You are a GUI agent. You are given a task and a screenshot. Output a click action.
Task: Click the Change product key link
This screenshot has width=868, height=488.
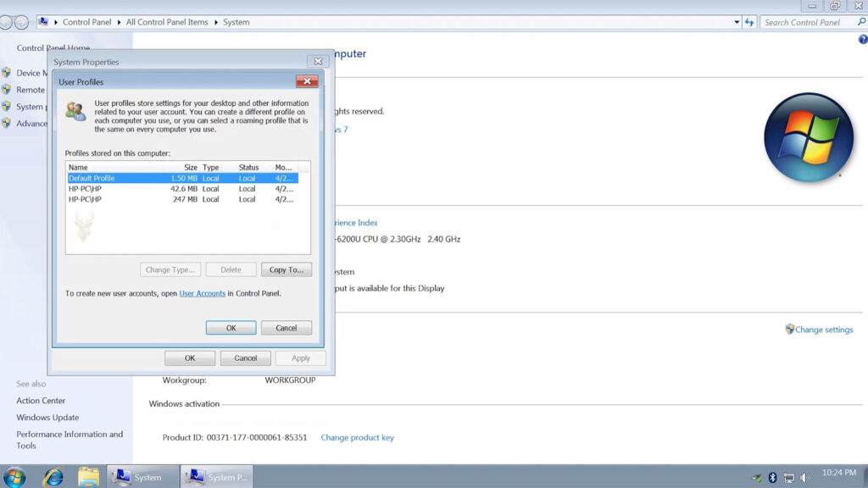[357, 437]
